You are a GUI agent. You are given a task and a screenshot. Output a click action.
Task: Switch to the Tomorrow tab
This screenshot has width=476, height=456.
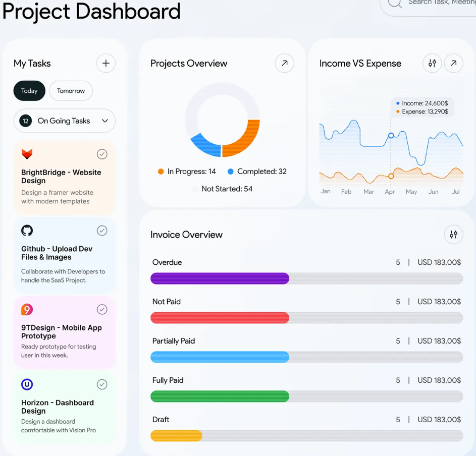tap(71, 91)
